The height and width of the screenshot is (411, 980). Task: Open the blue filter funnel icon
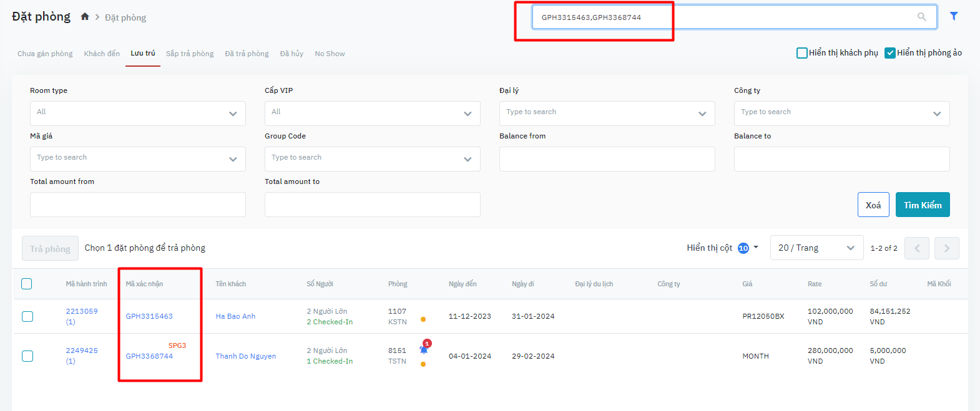tap(953, 16)
